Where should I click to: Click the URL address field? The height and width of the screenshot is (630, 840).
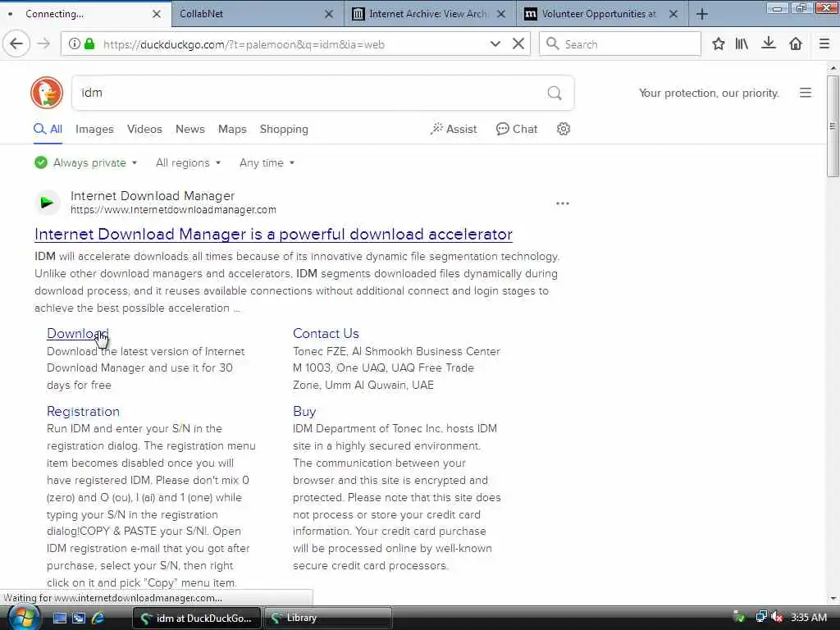294,44
